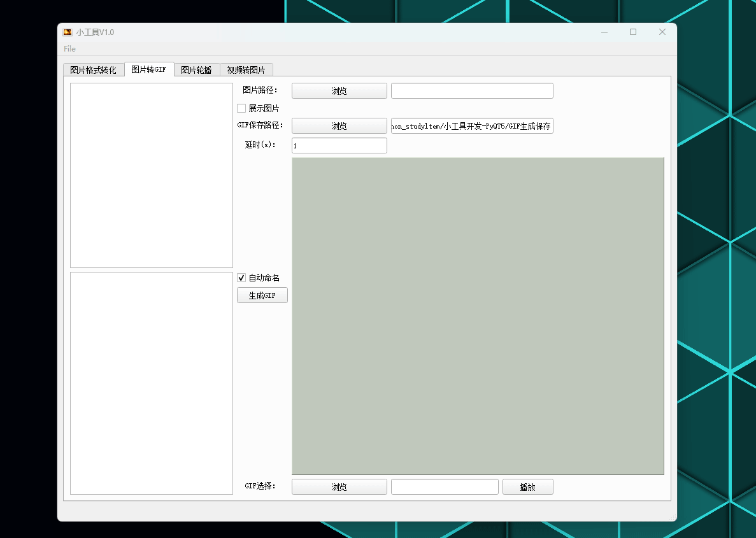
Task: Switch to the 图片格式转化 tab
Action: point(93,70)
